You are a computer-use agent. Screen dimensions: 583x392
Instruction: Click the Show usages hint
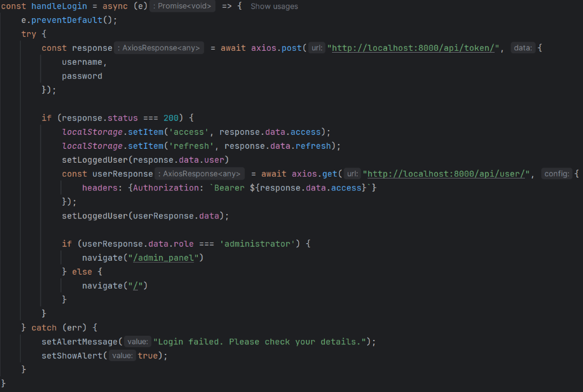[x=274, y=6]
